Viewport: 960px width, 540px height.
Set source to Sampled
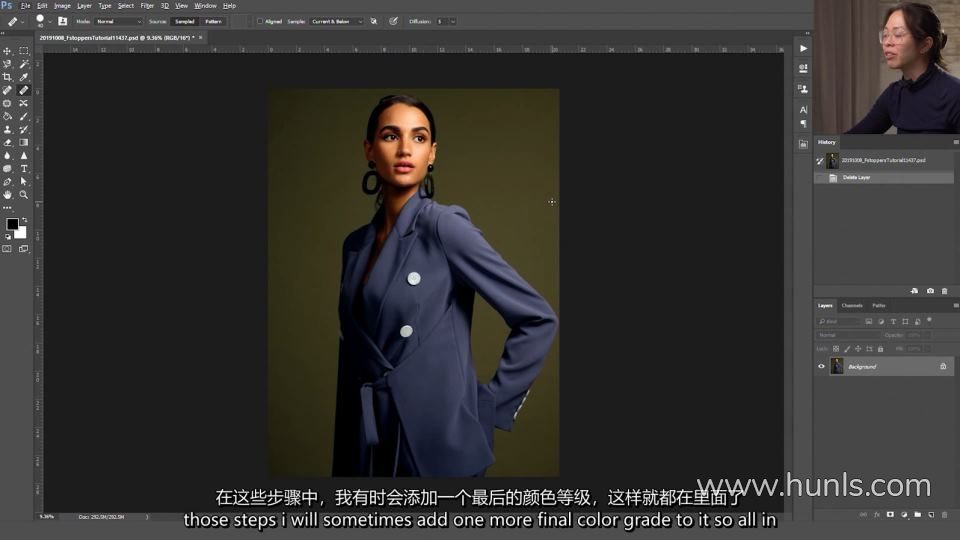click(x=184, y=21)
